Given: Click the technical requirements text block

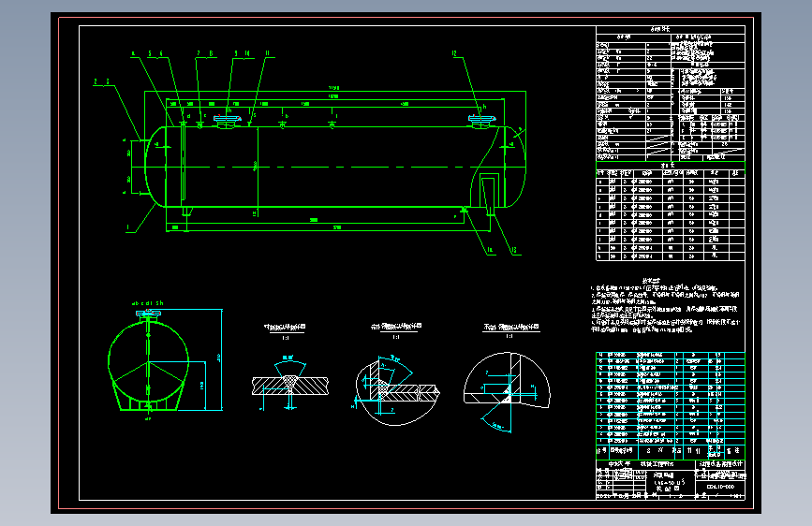Looking at the screenshot, I should (x=665, y=306).
